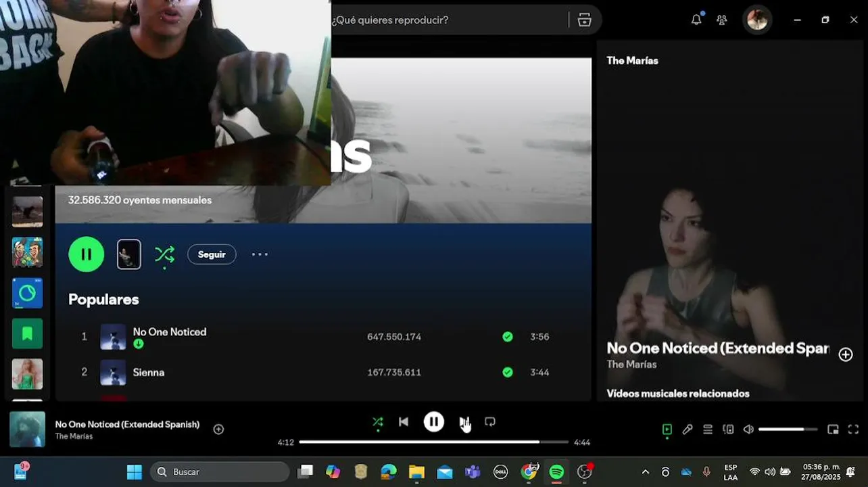The height and width of the screenshot is (487, 868).
Task: Skip to the previous track
Action: click(404, 422)
